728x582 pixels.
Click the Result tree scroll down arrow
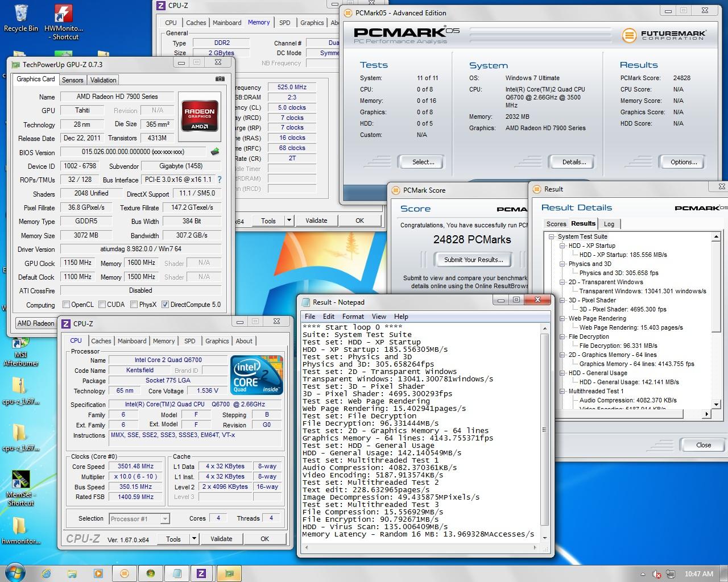click(x=716, y=404)
